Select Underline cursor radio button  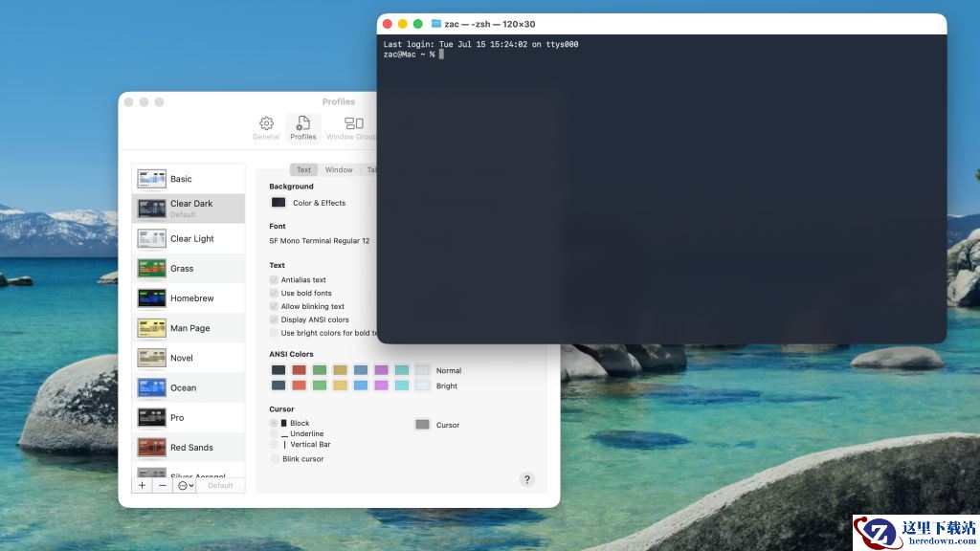coord(274,433)
